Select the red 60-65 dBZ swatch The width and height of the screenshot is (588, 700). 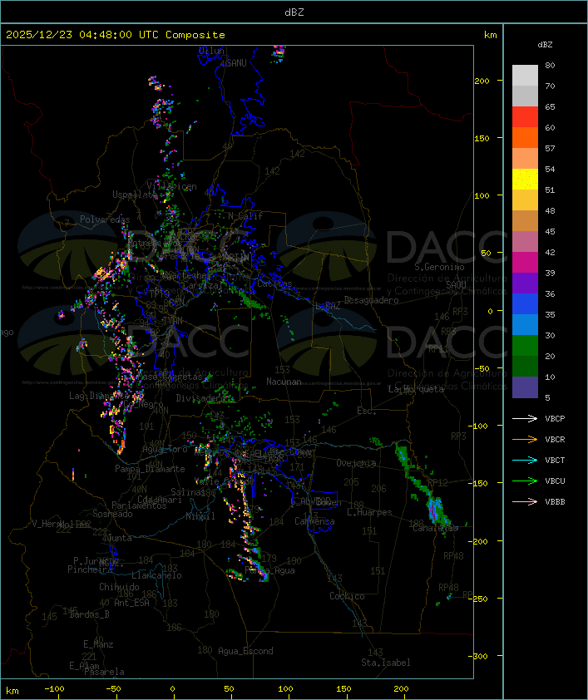pyautogui.click(x=525, y=117)
